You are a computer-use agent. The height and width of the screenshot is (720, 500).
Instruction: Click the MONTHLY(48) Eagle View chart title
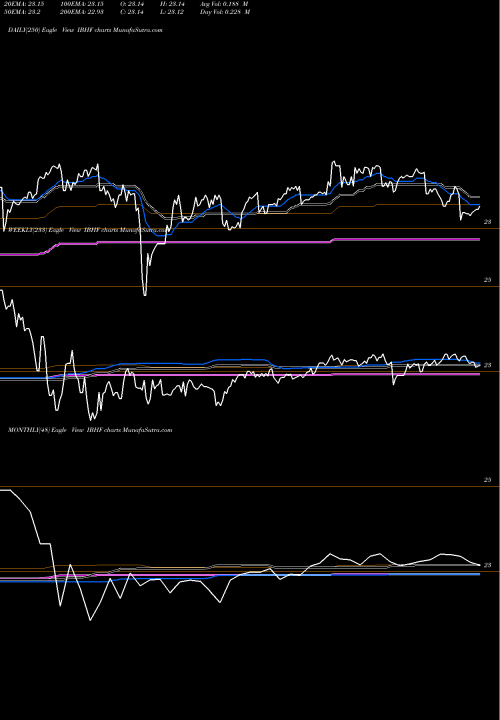click(x=90, y=430)
